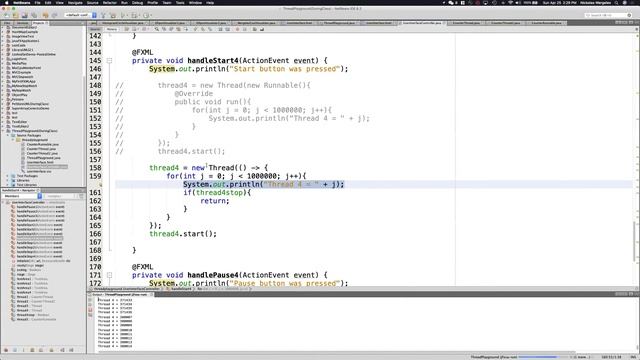Click the red Start Macro Recording icon
Screen dimensions: 640x360
coord(237,29)
